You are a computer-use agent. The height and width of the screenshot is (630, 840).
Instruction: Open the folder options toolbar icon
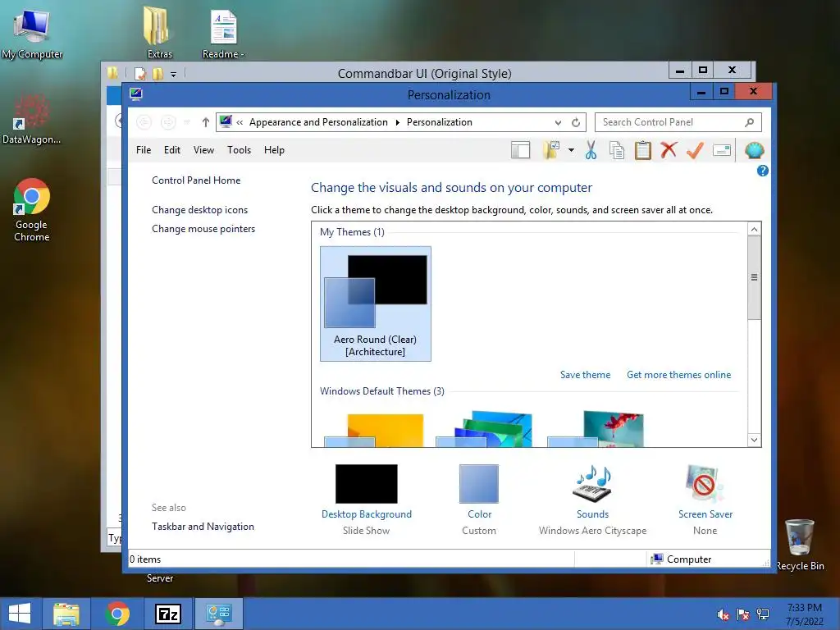pyautogui.click(x=550, y=151)
